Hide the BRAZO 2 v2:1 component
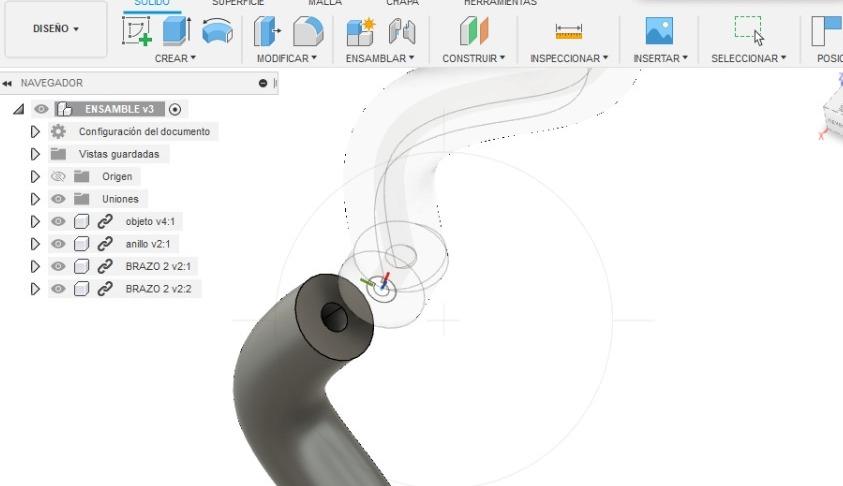Screen dimensions: 843x486 pos(58,267)
